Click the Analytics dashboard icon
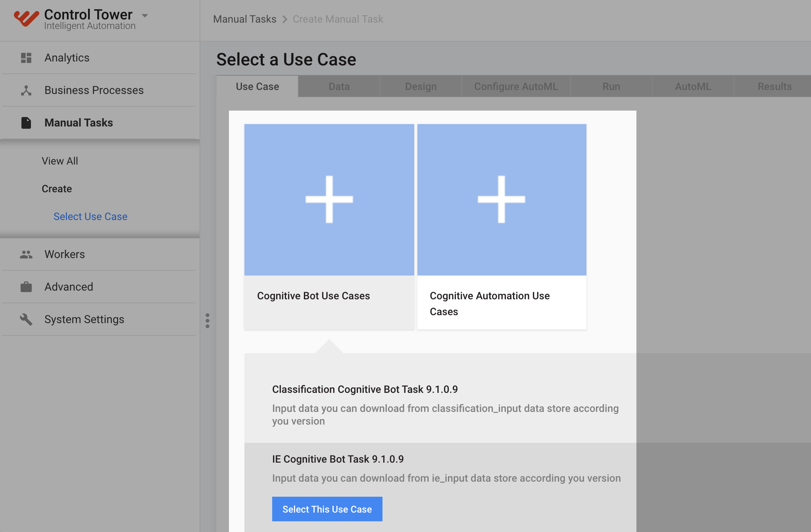Screen dimensions: 811x532 tap(26, 58)
